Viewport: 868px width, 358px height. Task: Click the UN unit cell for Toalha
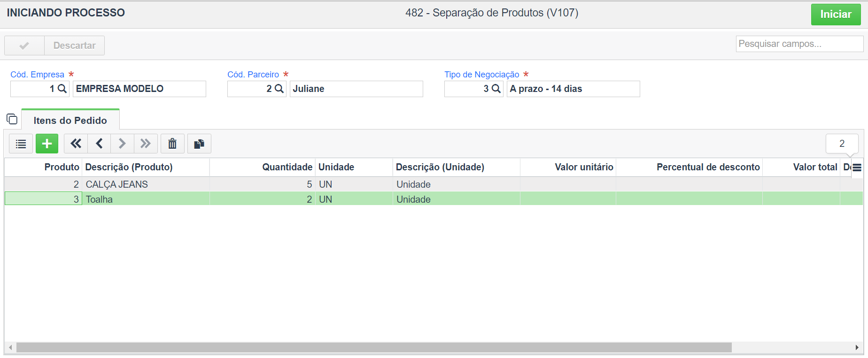coord(354,199)
